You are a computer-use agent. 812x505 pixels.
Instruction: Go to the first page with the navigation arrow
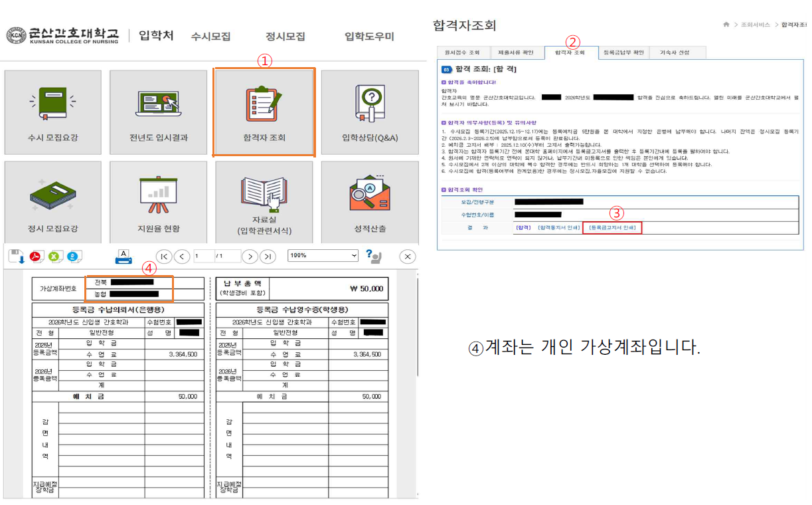pos(163,256)
